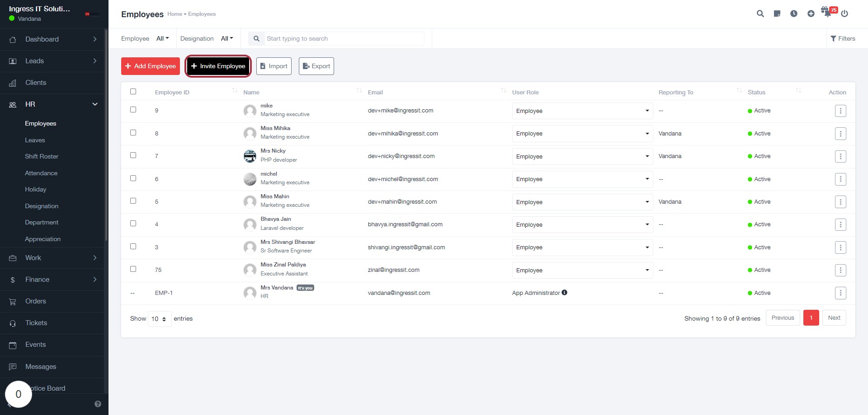Open notifications bell with 75 badge
Screen dimensions: 868x415
[x=828, y=12]
